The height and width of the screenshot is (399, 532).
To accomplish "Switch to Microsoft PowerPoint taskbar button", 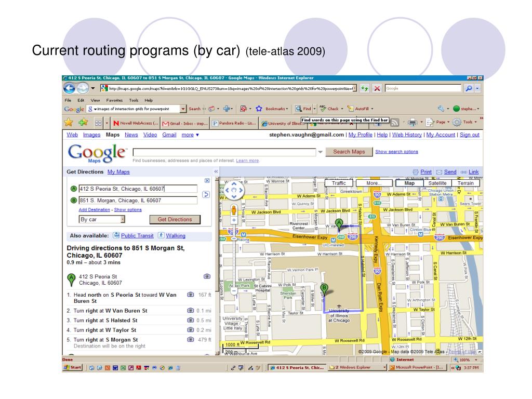I will tap(418, 367).
